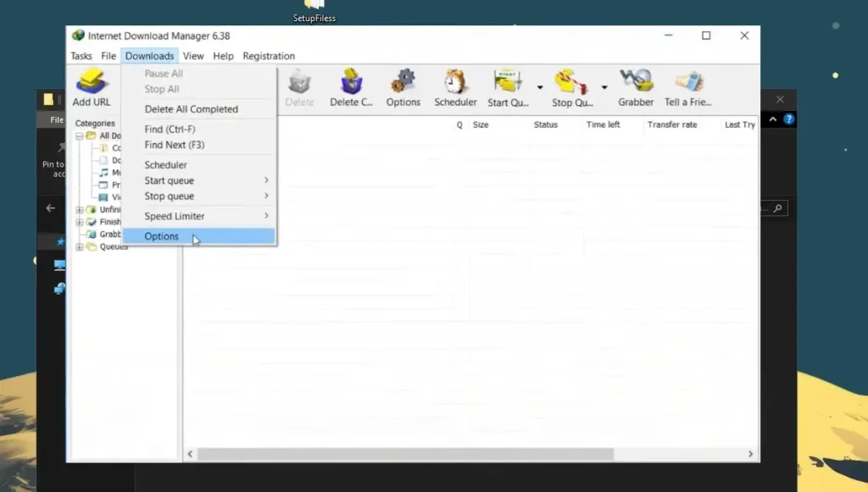Click the horizontal scrollbar thumb

[405, 454]
